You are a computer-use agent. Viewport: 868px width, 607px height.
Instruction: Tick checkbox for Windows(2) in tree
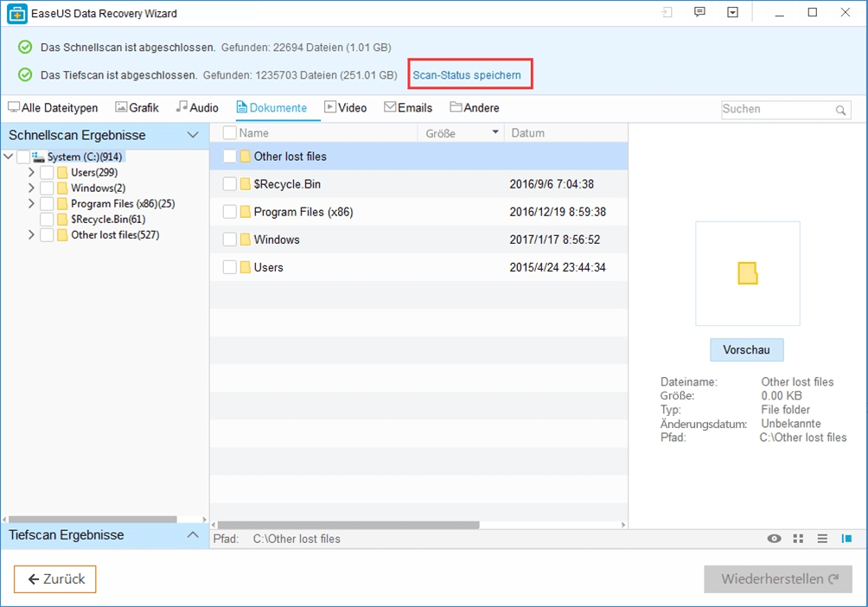pos(47,188)
